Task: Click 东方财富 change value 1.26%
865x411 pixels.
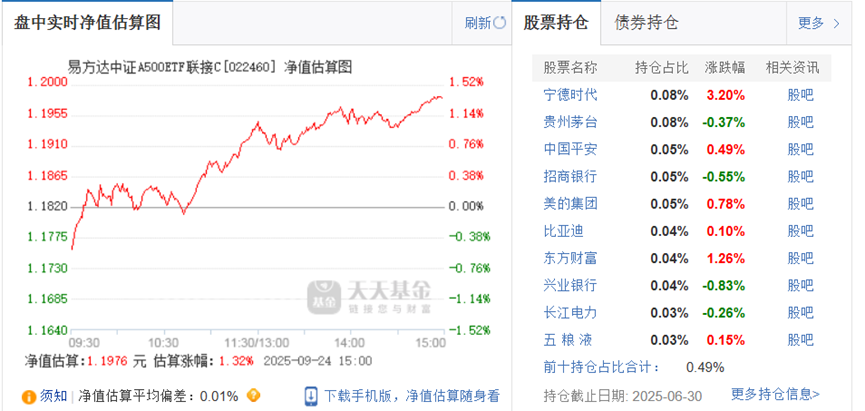Action: [726, 258]
